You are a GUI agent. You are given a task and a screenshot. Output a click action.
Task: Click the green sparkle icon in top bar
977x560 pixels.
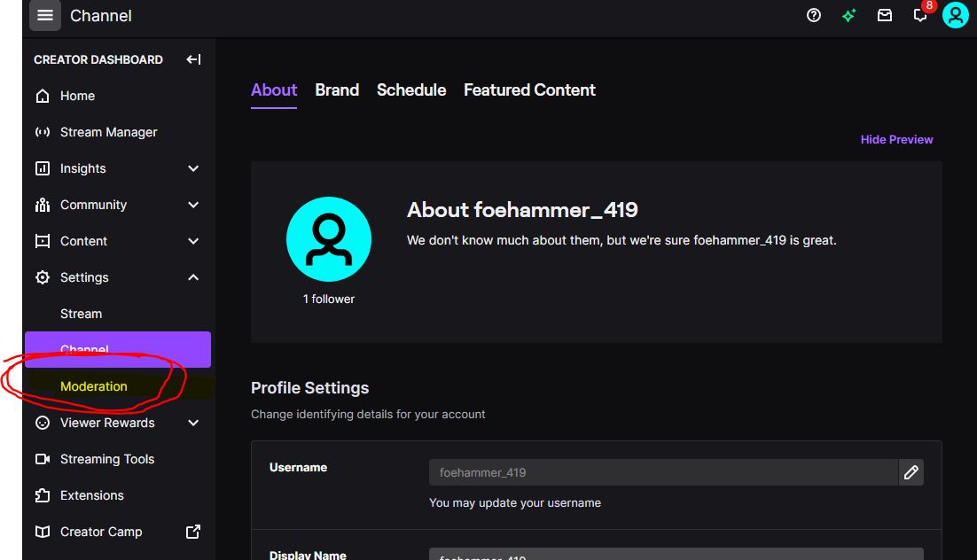point(848,15)
